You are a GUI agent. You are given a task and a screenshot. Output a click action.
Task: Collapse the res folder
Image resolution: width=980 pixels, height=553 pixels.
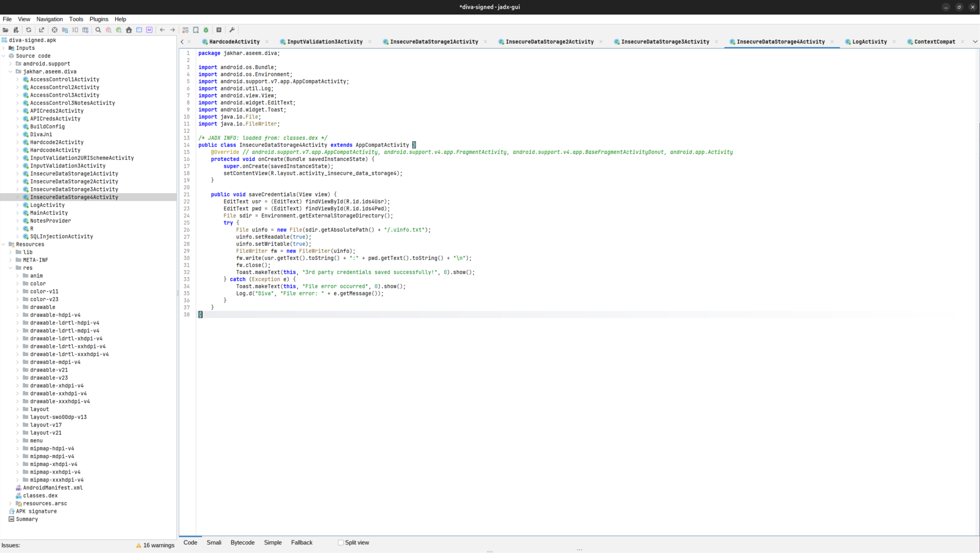pos(11,268)
